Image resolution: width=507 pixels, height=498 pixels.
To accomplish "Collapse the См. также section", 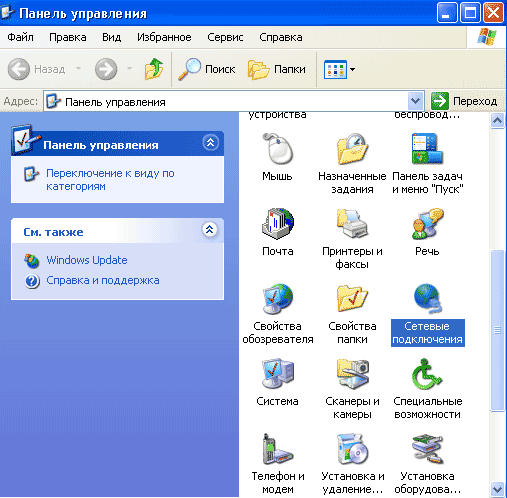I will coord(210,229).
